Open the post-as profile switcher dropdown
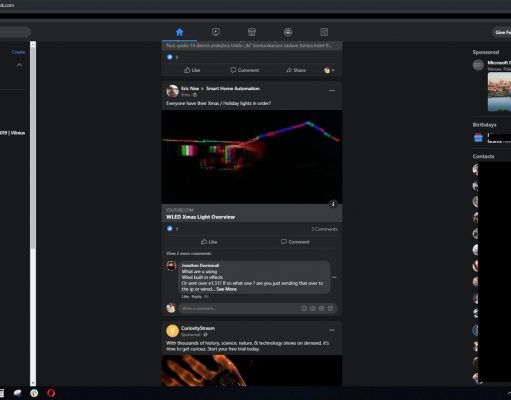 point(329,70)
